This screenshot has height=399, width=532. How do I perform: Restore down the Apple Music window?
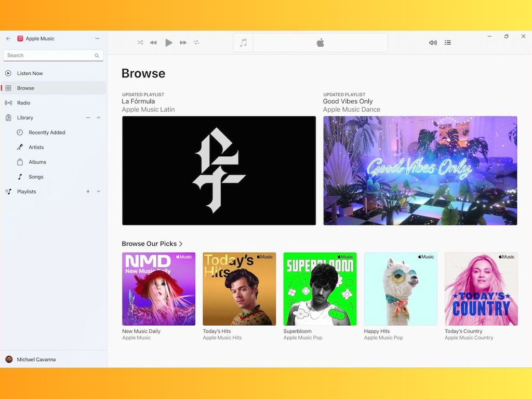[x=506, y=36]
